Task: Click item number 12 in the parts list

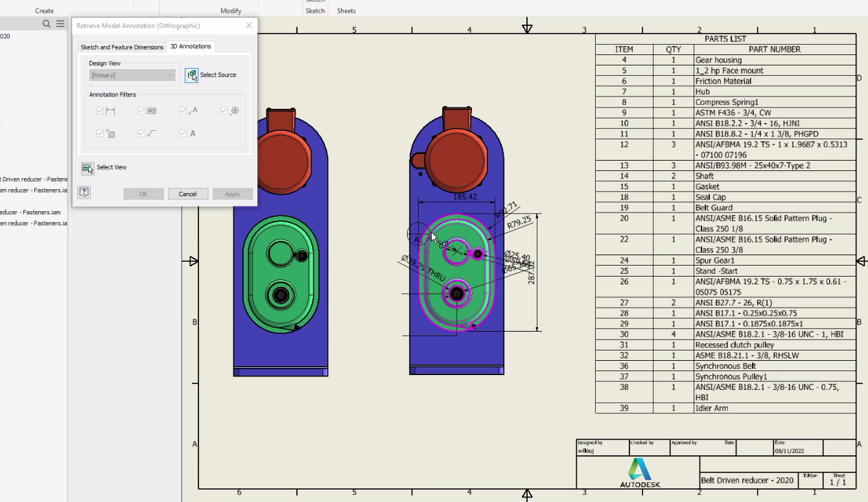Action: click(x=624, y=144)
